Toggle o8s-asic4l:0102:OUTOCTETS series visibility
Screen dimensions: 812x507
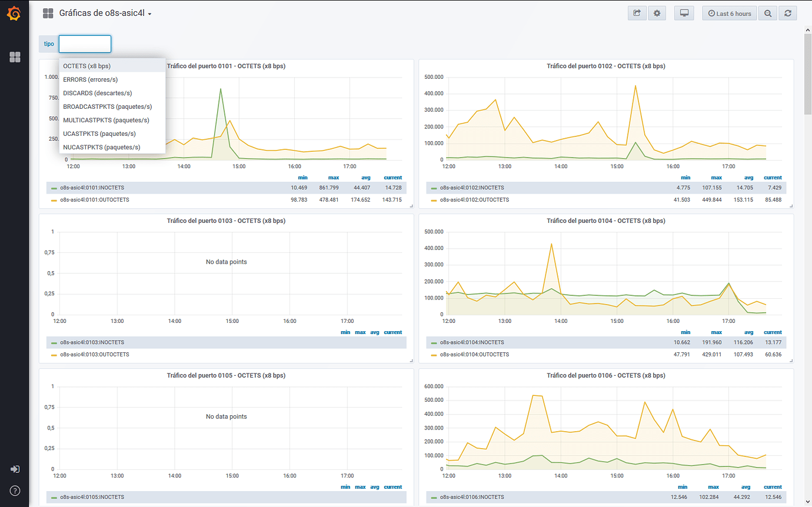click(475, 199)
